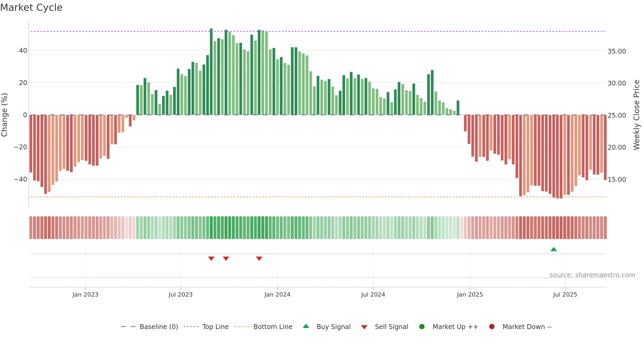Toggle the Sell Signal legend entry

coord(385,327)
